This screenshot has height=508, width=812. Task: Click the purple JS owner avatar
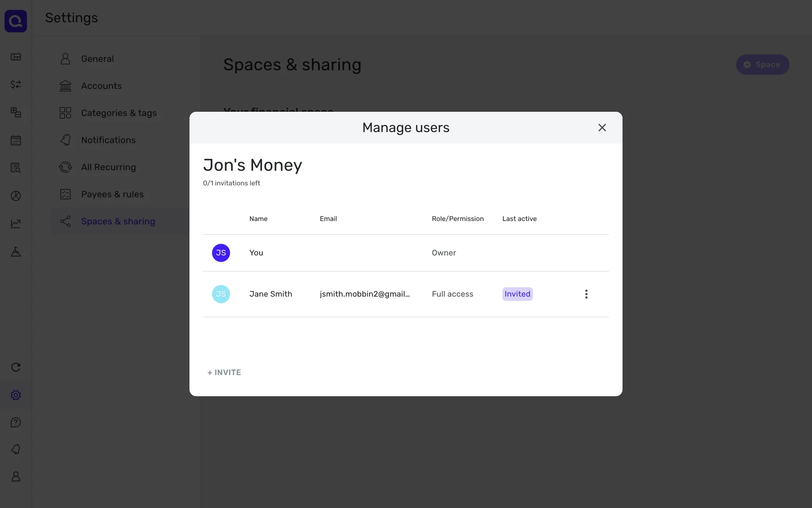click(221, 253)
